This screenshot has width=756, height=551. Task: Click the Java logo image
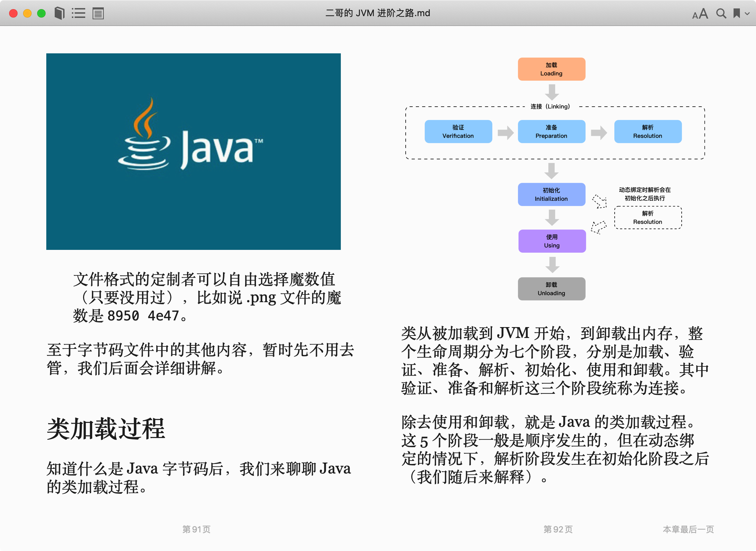(194, 151)
